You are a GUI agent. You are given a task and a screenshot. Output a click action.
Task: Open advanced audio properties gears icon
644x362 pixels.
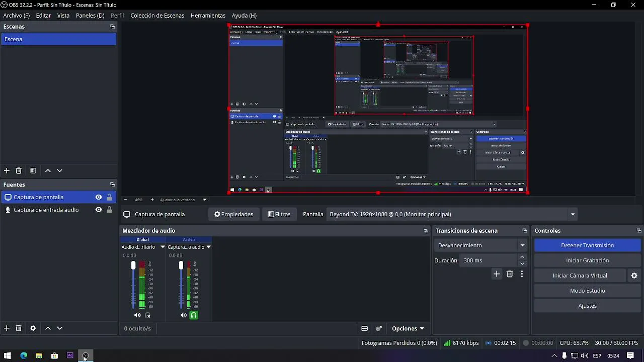pos(379,329)
